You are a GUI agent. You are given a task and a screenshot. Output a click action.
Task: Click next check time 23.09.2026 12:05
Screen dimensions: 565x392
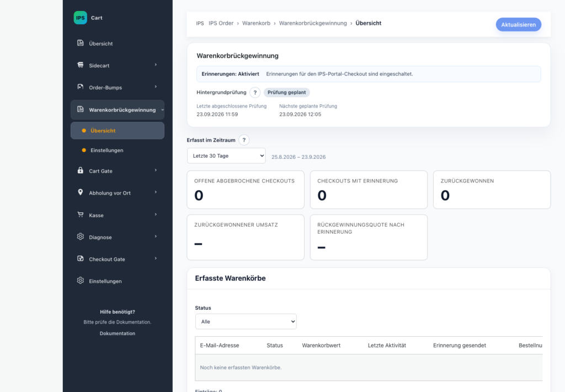[x=300, y=114]
